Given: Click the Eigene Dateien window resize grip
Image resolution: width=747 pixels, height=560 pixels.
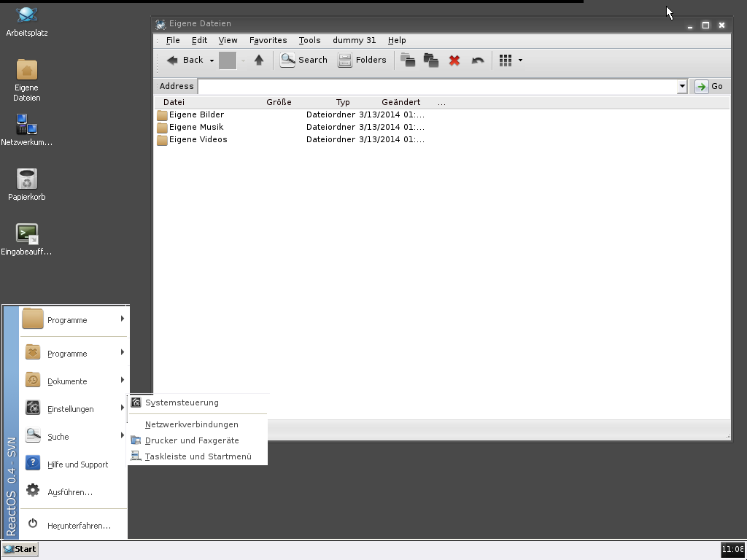Looking at the screenshot, I should 727,436.
